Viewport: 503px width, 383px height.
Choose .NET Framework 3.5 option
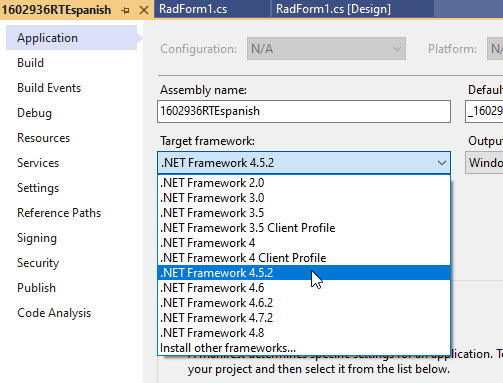coord(304,213)
